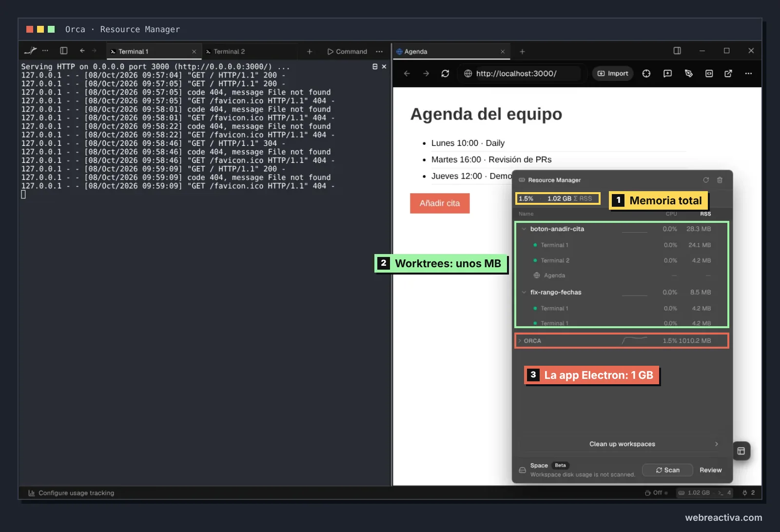Go back with the terminal pane's left arrow
The height and width of the screenshot is (532, 780).
82,51
